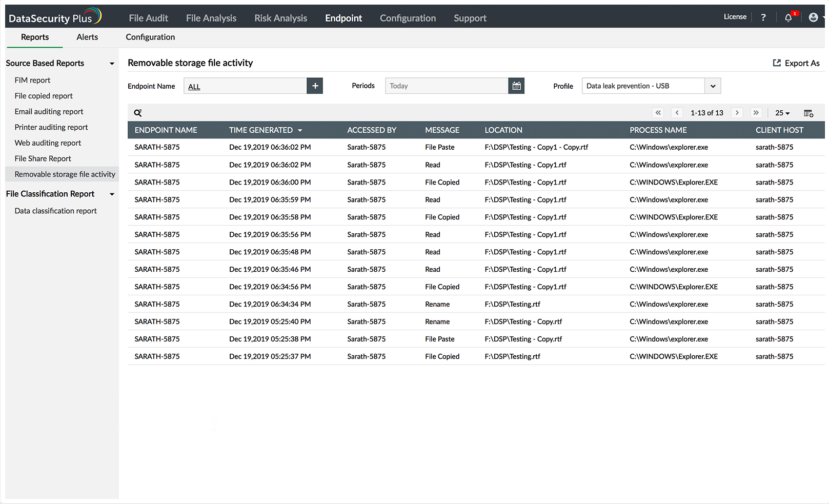The height and width of the screenshot is (504, 829).
Task: Collapse Source Based Reports section
Action: coord(112,64)
